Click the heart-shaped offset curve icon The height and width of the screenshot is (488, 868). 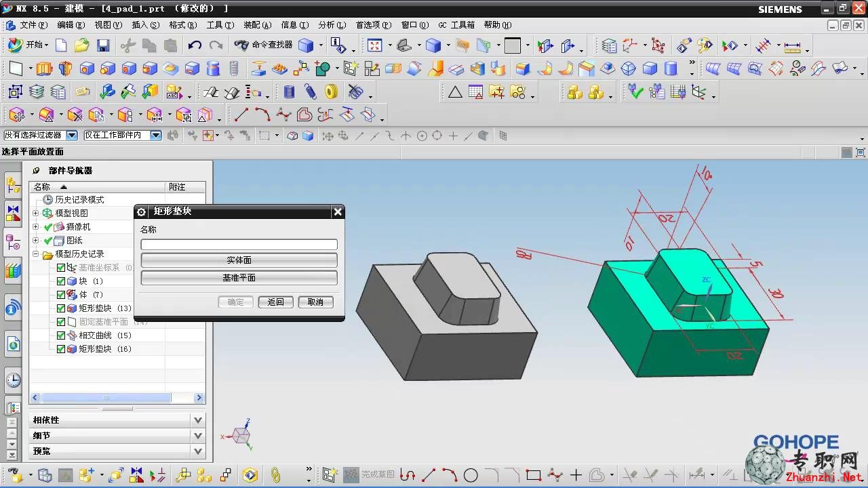click(304, 115)
